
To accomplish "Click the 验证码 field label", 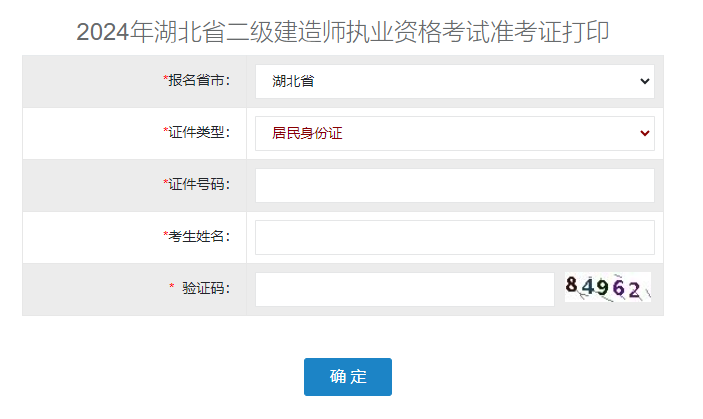I will pyautogui.click(x=206, y=288).
